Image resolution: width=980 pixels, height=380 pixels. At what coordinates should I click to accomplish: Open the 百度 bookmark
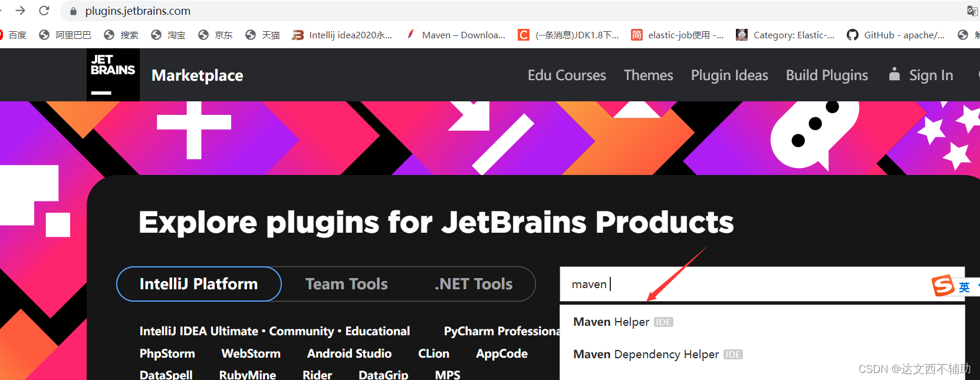13,35
